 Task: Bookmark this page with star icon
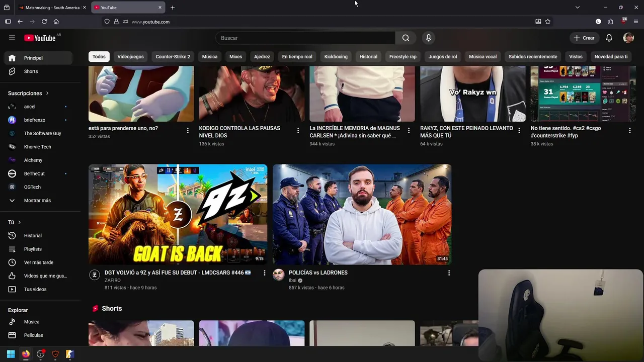point(548,22)
